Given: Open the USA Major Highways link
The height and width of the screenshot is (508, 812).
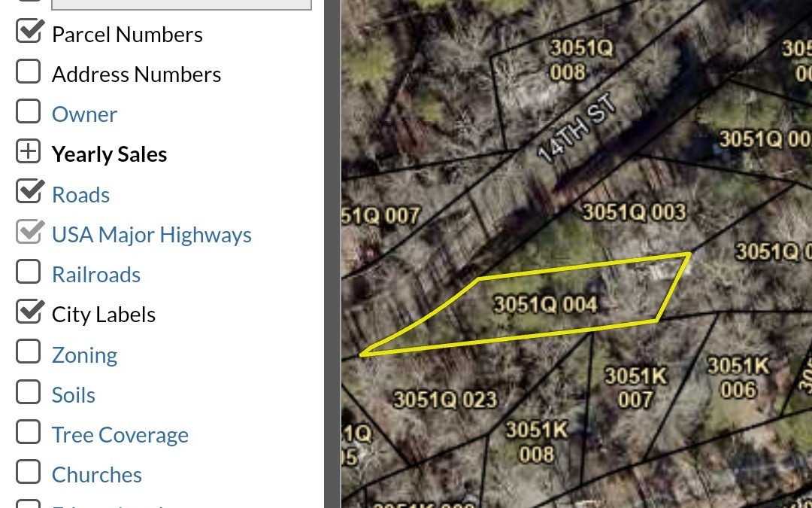Looking at the screenshot, I should [x=151, y=235].
